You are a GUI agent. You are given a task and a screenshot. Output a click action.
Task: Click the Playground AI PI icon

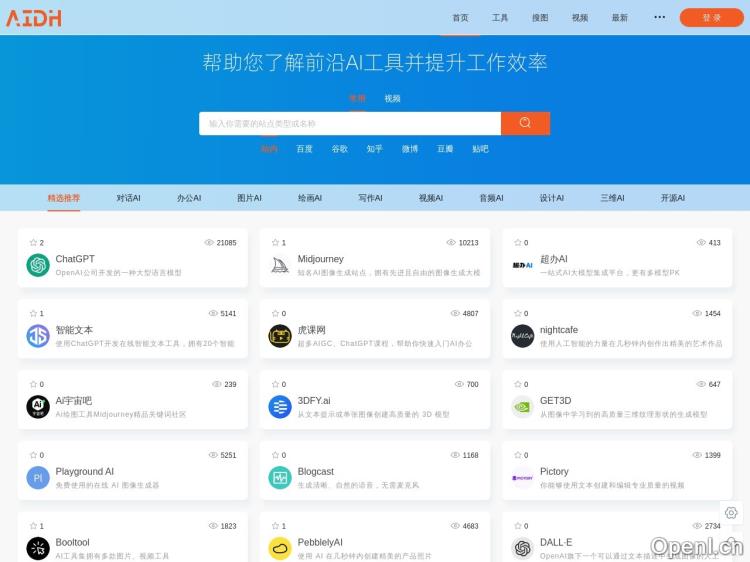[x=38, y=477]
